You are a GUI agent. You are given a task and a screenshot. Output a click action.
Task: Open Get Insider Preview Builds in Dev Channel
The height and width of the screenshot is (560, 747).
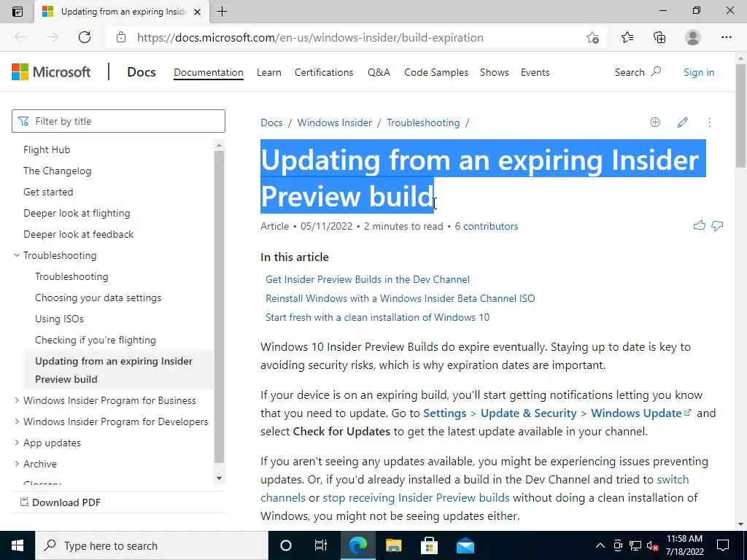pyautogui.click(x=368, y=279)
